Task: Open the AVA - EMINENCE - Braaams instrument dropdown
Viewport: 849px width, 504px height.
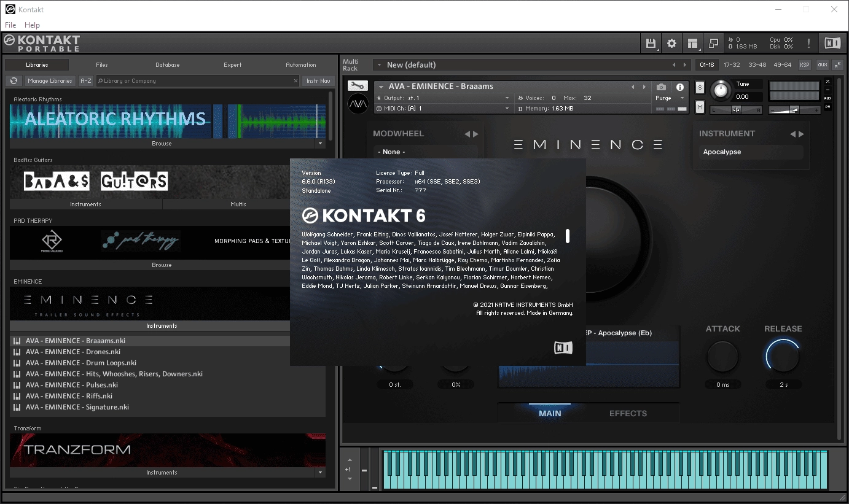Action: point(381,87)
